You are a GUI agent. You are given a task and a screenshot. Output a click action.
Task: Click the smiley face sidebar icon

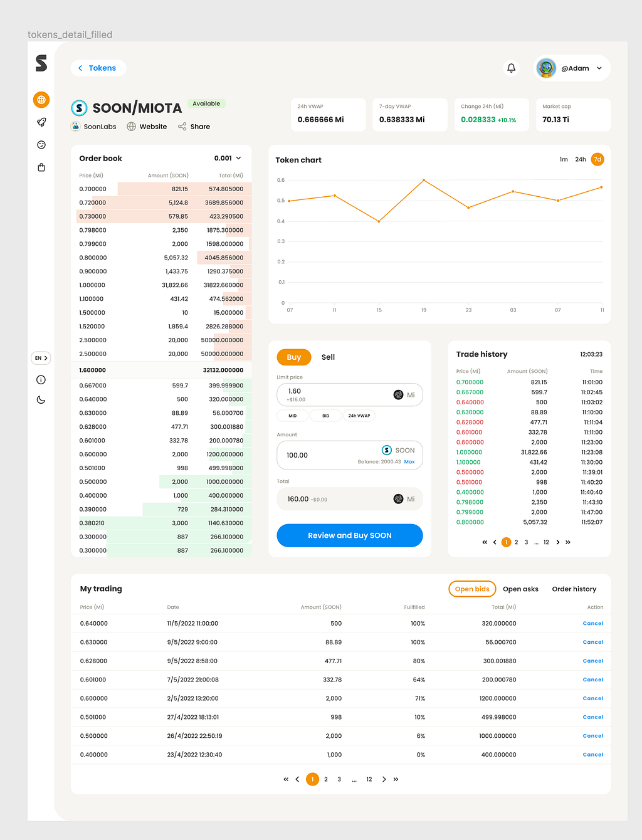pyautogui.click(x=41, y=145)
